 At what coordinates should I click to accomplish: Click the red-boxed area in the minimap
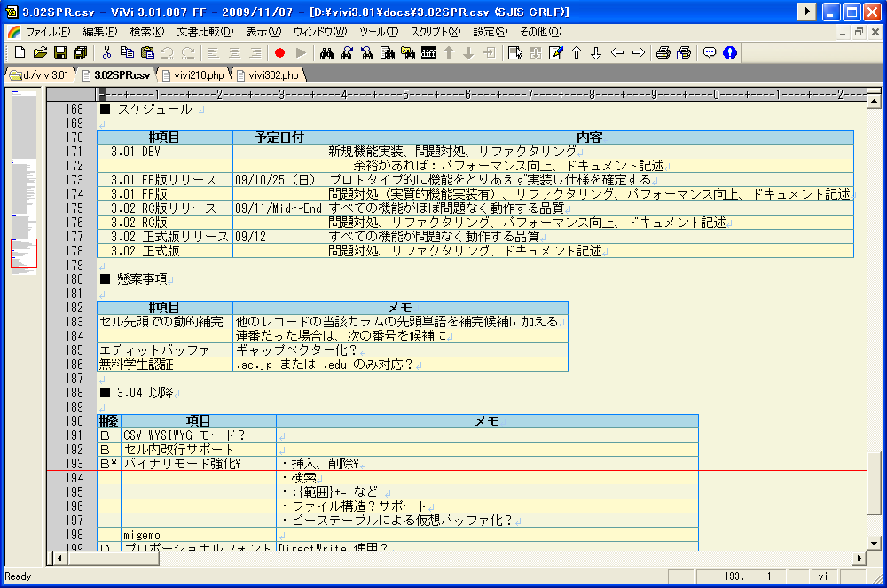(24, 253)
